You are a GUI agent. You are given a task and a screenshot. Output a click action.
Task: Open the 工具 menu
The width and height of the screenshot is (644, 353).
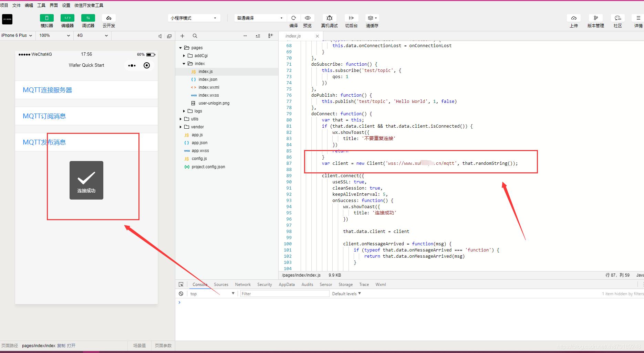(41, 6)
